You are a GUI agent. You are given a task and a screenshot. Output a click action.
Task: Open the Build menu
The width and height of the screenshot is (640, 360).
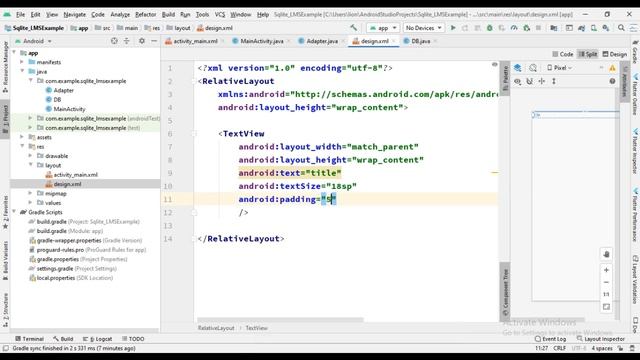pos(168,14)
